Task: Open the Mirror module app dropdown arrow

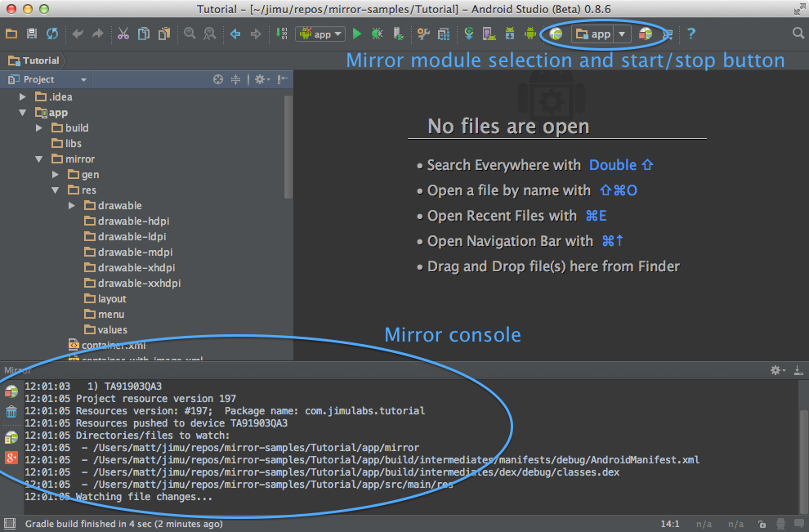Action: 622,34
